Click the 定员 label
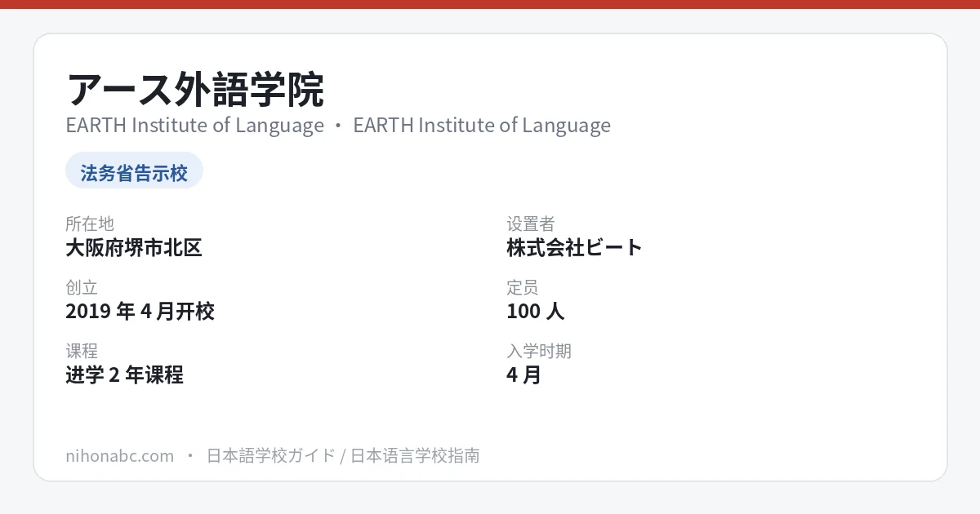Screen dimensions: 980x514 tap(523, 287)
